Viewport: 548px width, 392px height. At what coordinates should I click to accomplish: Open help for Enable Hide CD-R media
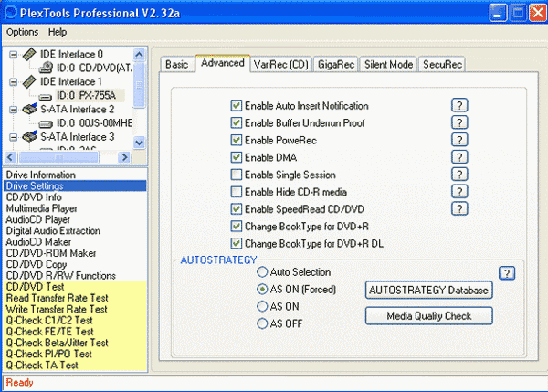(x=459, y=191)
